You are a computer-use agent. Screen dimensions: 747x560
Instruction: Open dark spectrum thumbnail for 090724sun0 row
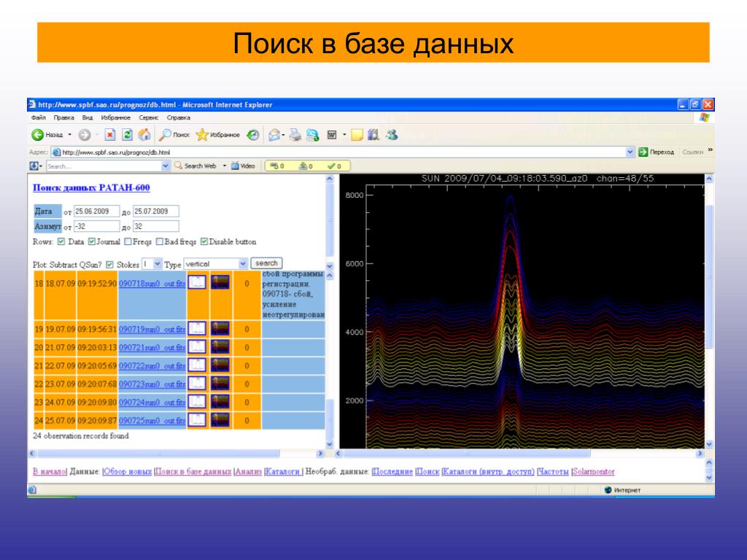pos(220,402)
